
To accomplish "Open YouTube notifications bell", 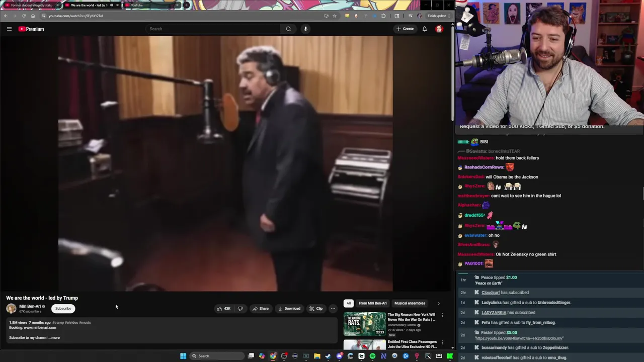I will tap(425, 29).
